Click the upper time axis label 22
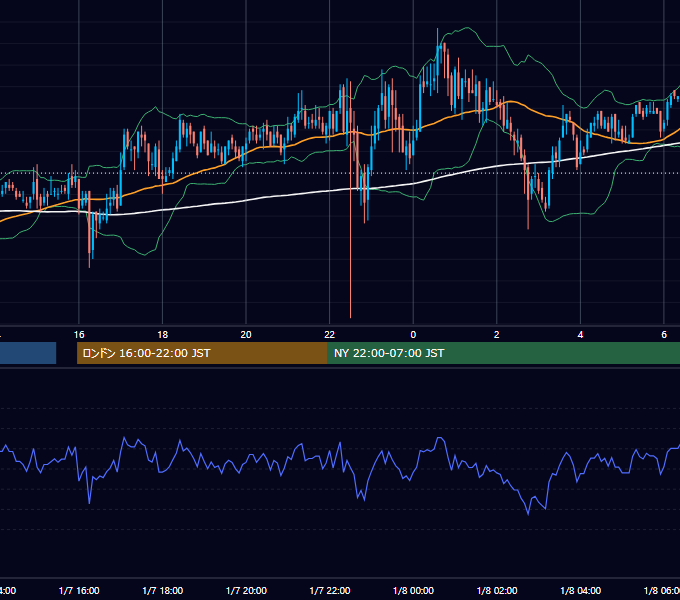This screenshot has width=680, height=600. pyautogui.click(x=330, y=335)
